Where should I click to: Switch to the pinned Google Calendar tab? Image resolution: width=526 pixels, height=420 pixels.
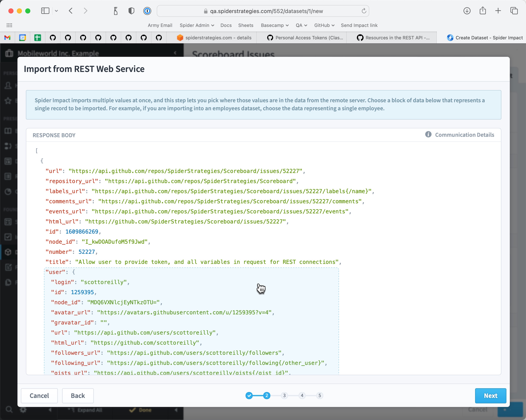pos(23,38)
